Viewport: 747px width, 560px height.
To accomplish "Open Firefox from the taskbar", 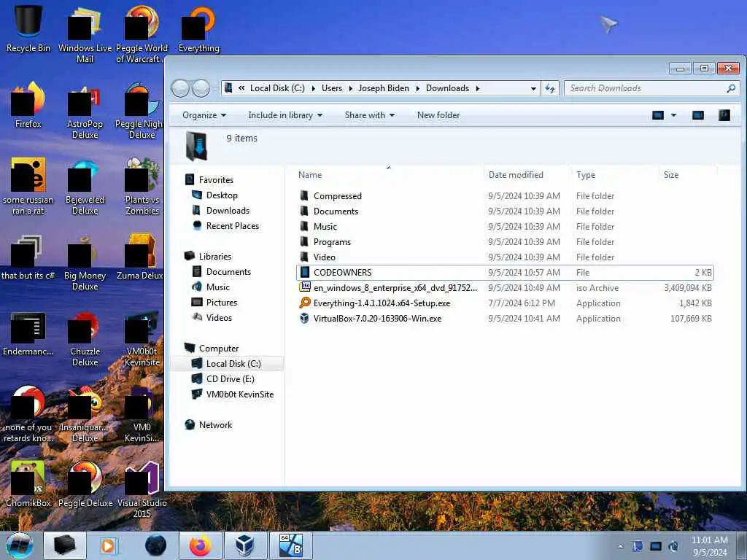I will (x=200, y=545).
